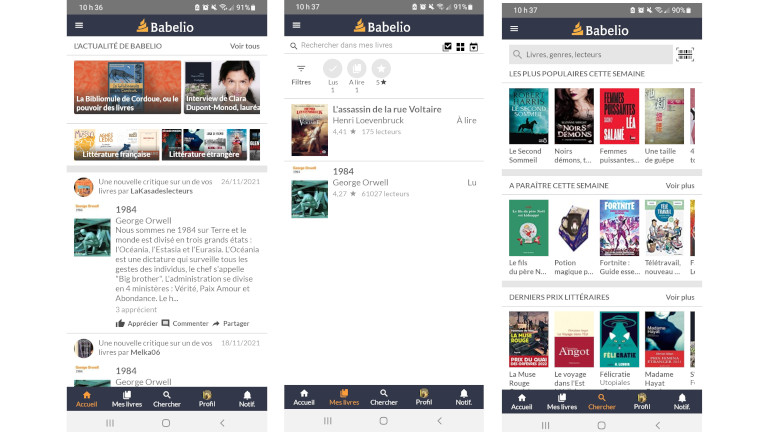This screenshot has height=432, width=768.
Task: Open hamburger menu on the Accueil screen
Action: click(79, 25)
